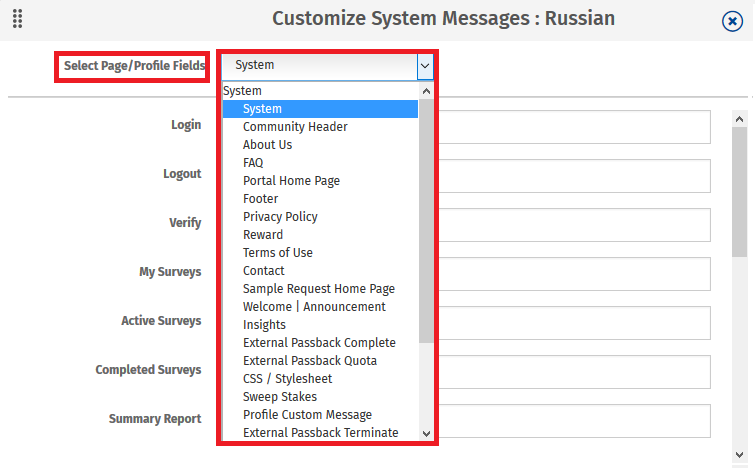The width and height of the screenshot is (755, 468).
Task: Choose Sweep Stakes from the list
Action: 280,397
